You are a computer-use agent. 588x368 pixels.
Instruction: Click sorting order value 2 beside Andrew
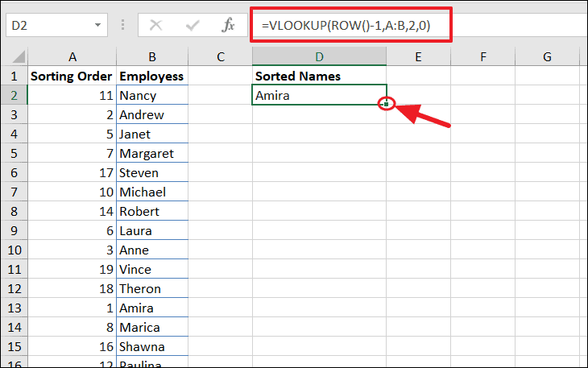[x=72, y=114]
